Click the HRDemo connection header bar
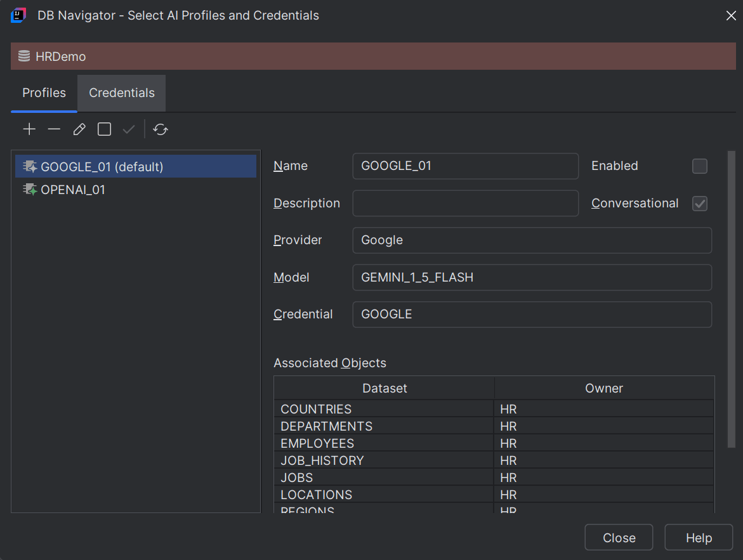This screenshot has height=560, width=743. [371, 56]
